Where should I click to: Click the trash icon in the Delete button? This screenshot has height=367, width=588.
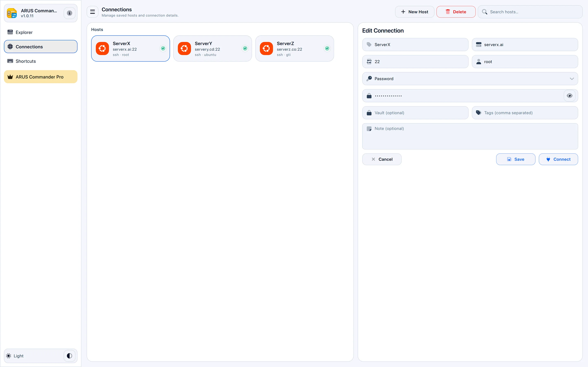[447, 12]
